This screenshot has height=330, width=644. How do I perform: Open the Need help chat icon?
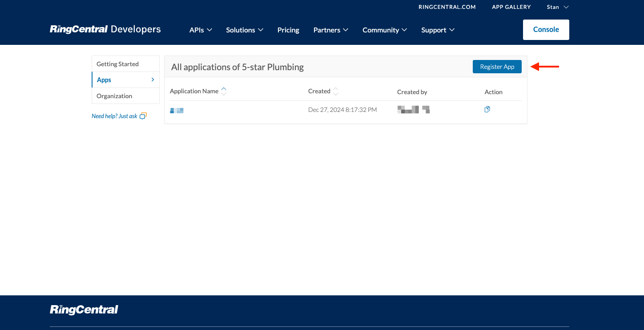pos(143,116)
